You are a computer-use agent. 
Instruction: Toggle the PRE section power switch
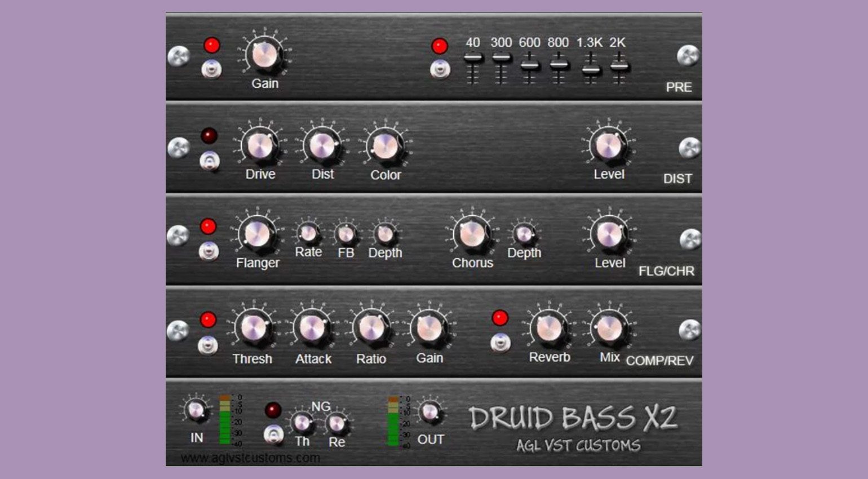tap(211, 69)
